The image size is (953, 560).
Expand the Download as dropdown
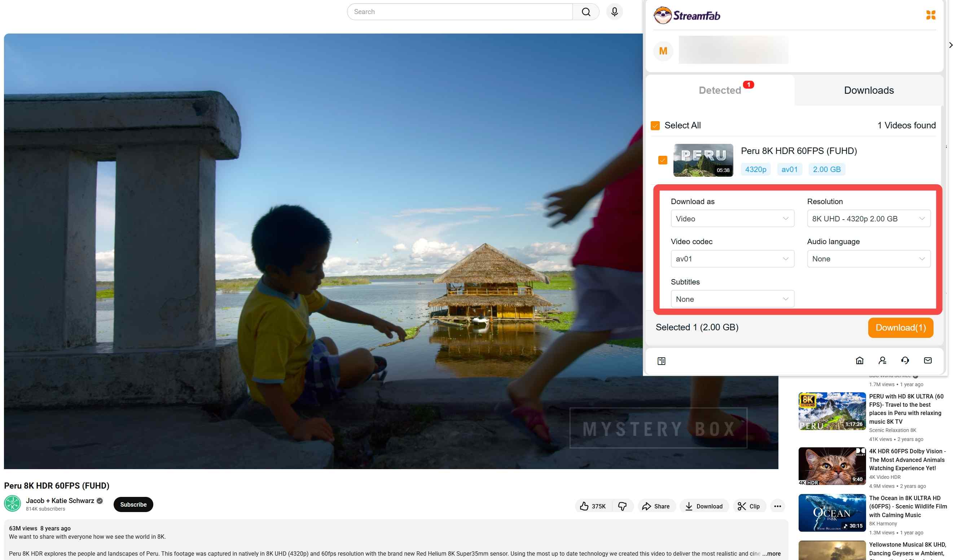click(x=732, y=219)
